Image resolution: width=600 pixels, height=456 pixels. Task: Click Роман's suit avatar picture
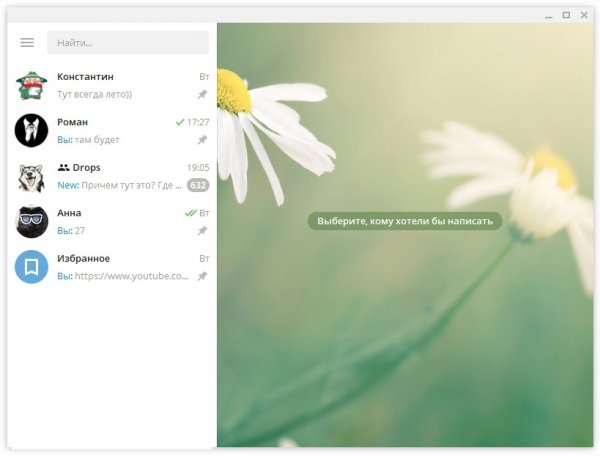tap(32, 130)
